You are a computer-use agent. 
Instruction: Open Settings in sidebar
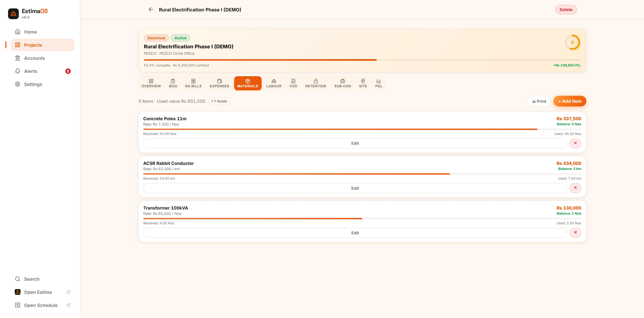tap(42, 84)
